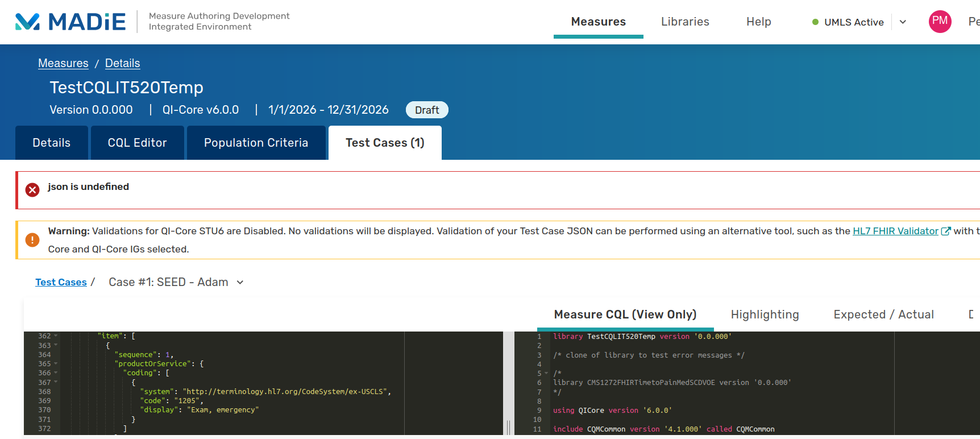Screen dimensions: 980x439
Task: Click line 9 'using QICore' in CQL viewer
Action: pos(612,411)
